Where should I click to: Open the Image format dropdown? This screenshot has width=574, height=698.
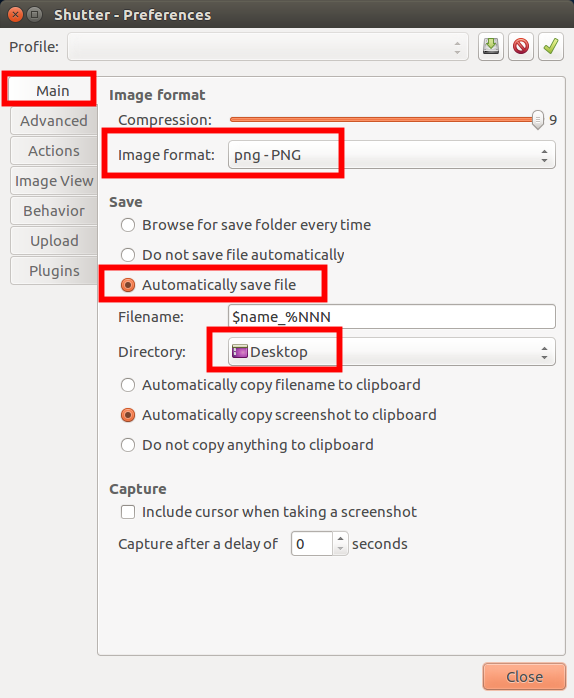391,155
